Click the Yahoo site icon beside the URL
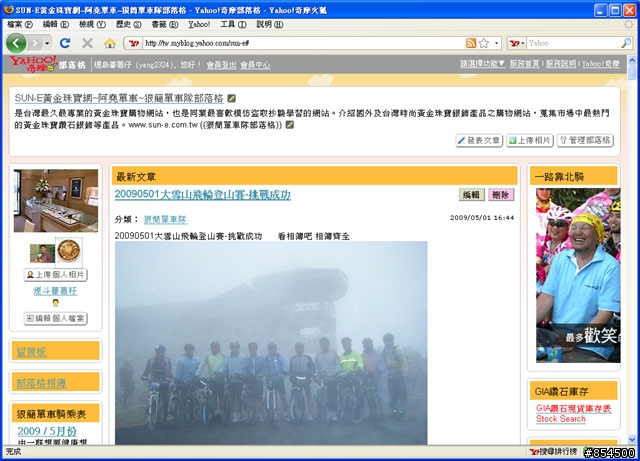Screen dimensions: 640x461 [134, 43]
